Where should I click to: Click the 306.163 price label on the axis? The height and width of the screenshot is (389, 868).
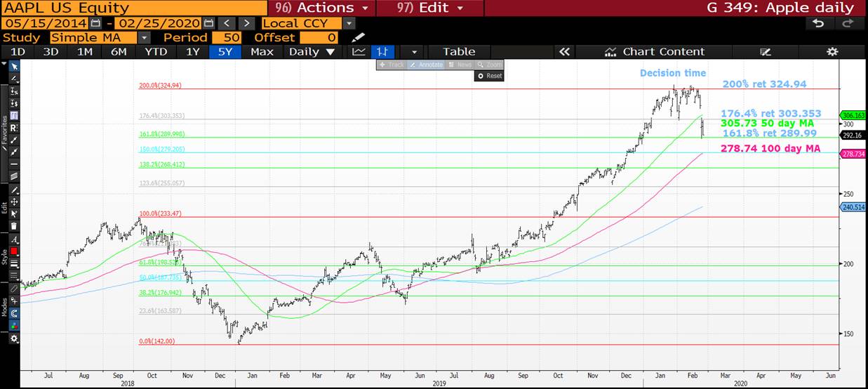pos(853,115)
